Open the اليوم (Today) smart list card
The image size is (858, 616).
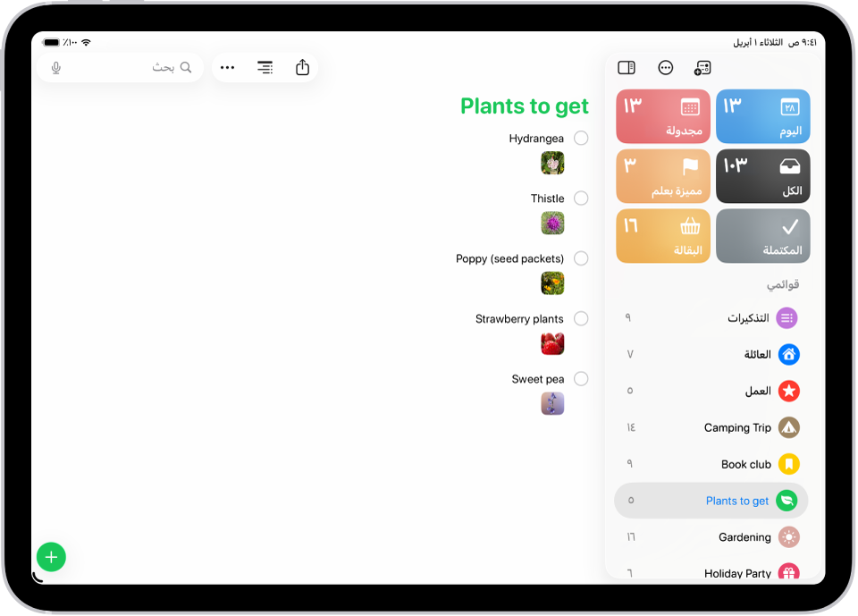pos(762,116)
